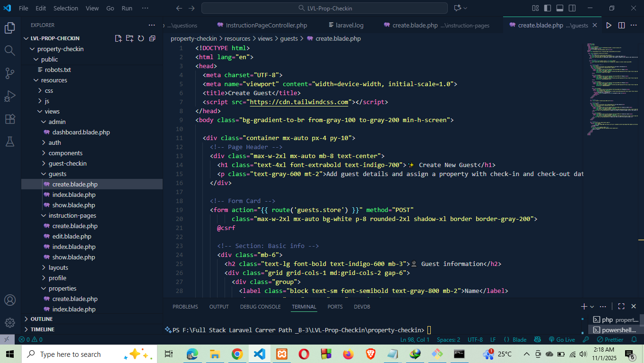
Task: Refresh the Explorer file tree
Action: (141, 38)
